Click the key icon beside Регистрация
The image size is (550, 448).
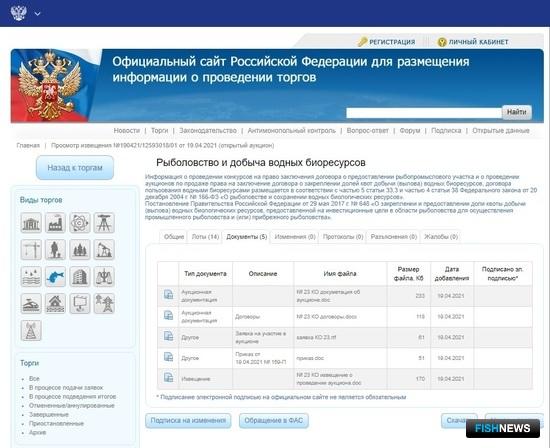click(x=362, y=42)
